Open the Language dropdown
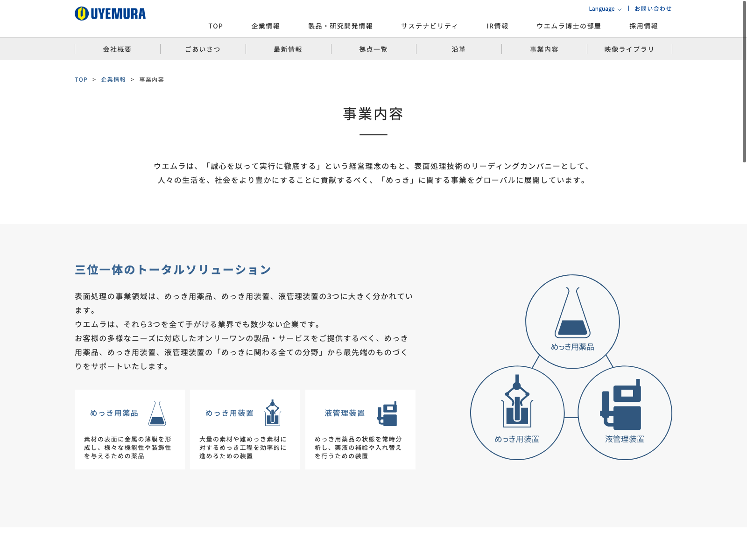Image resolution: width=747 pixels, height=560 pixels. point(605,9)
